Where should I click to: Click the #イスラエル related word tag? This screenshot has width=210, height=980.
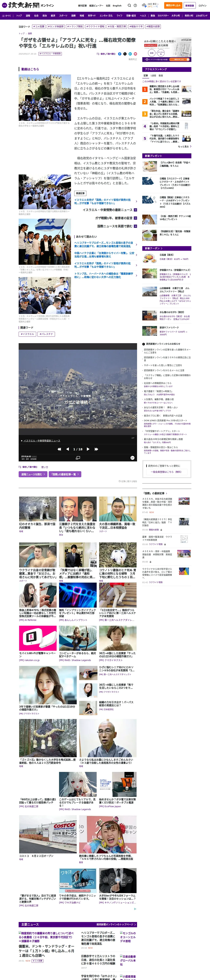[x=27, y=334]
